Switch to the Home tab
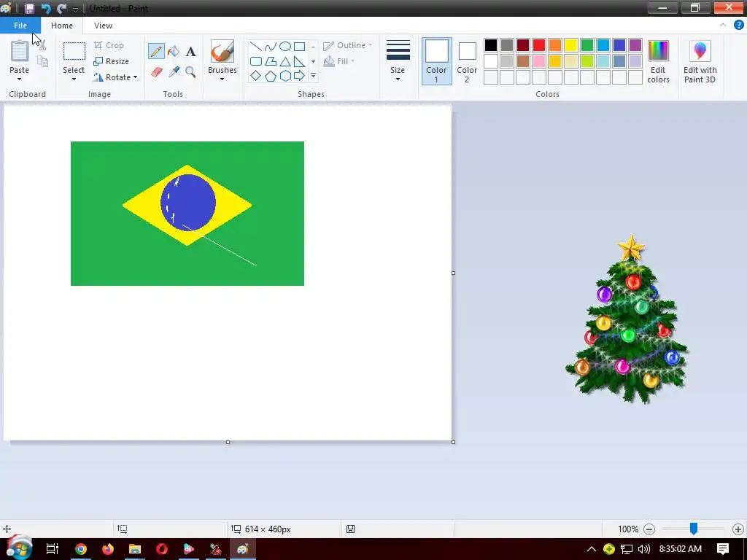The image size is (747, 560). [x=62, y=26]
